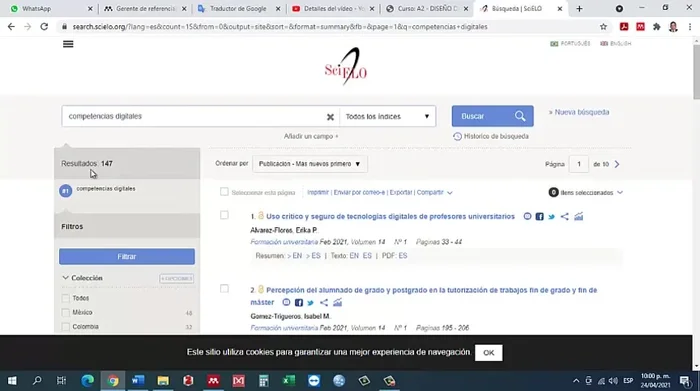Open the Historico de búsqueda clock icon

coord(457,136)
